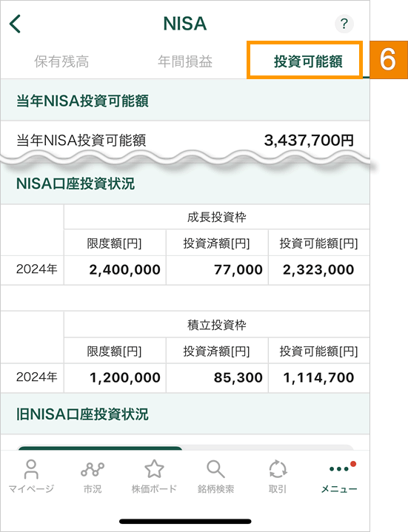
Task: Switch to 年間損益 tab
Action: point(185,61)
